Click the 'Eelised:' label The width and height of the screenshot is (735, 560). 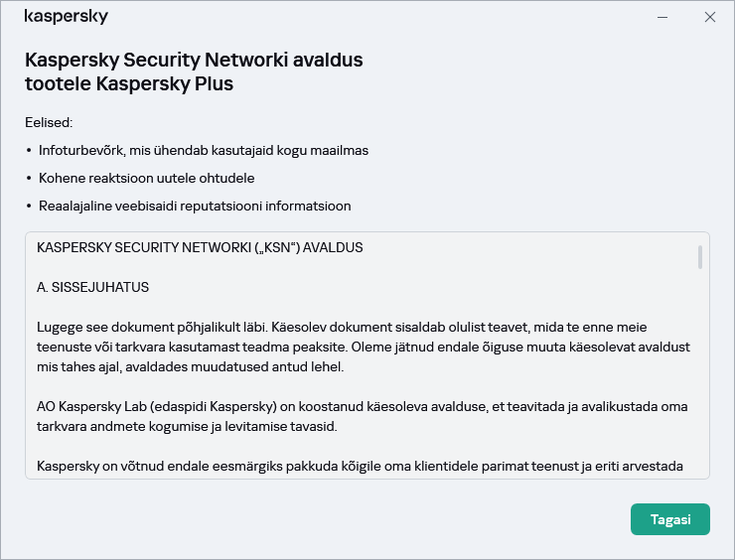(x=49, y=122)
